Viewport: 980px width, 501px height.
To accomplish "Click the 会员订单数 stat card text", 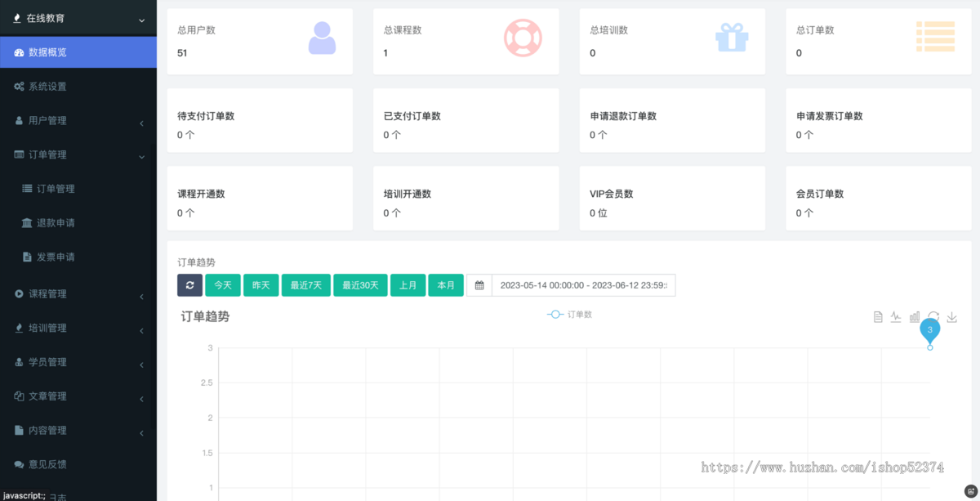I will click(820, 194).
